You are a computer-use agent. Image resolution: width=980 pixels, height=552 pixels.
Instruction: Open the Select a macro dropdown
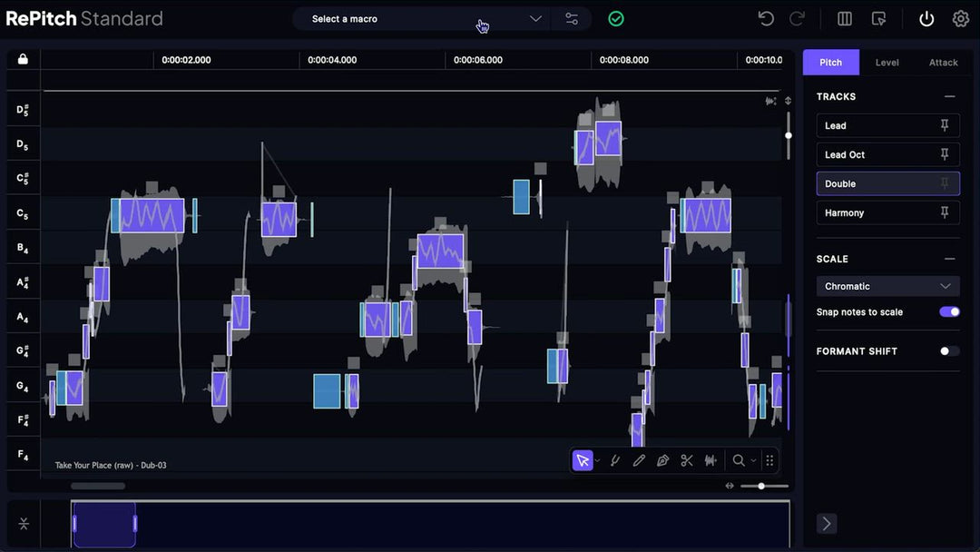click(x=423, y=19)
